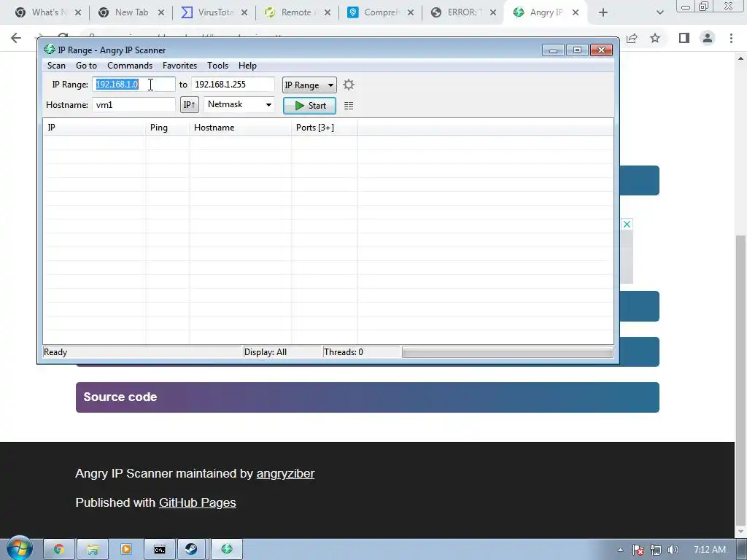Open the Go to menu
Viewport: 747px width, 560px height.
point(86,66)
